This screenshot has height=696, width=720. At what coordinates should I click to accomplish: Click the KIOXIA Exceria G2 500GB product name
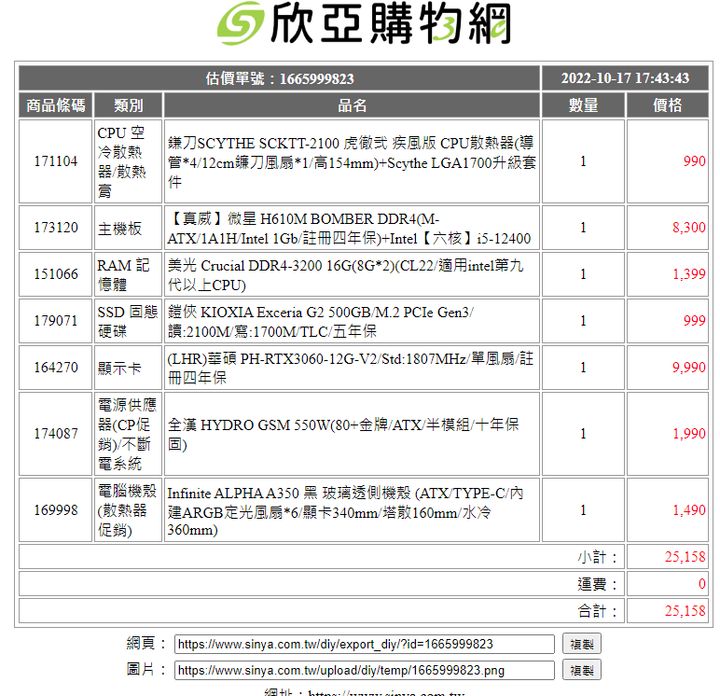[x=321, y=322]
